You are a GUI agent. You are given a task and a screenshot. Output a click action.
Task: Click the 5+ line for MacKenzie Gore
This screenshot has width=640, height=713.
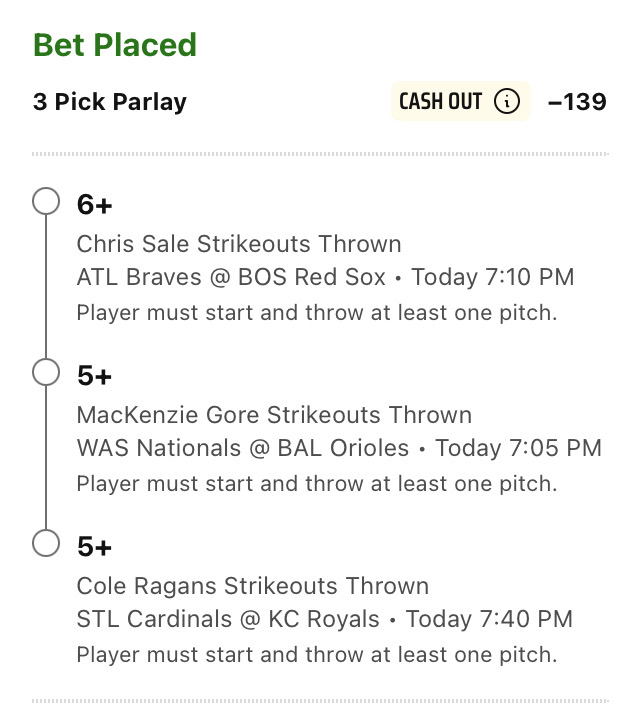point(94,375)
